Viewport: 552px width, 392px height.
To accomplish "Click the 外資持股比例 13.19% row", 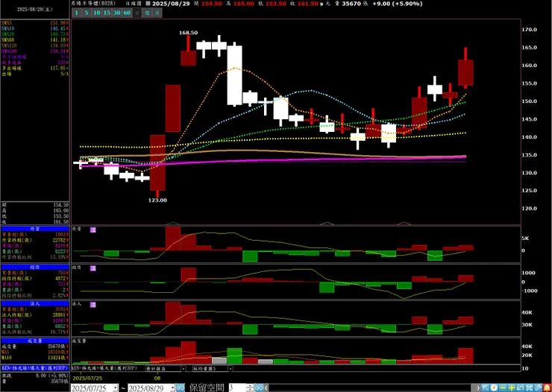I will click(35, 257).
